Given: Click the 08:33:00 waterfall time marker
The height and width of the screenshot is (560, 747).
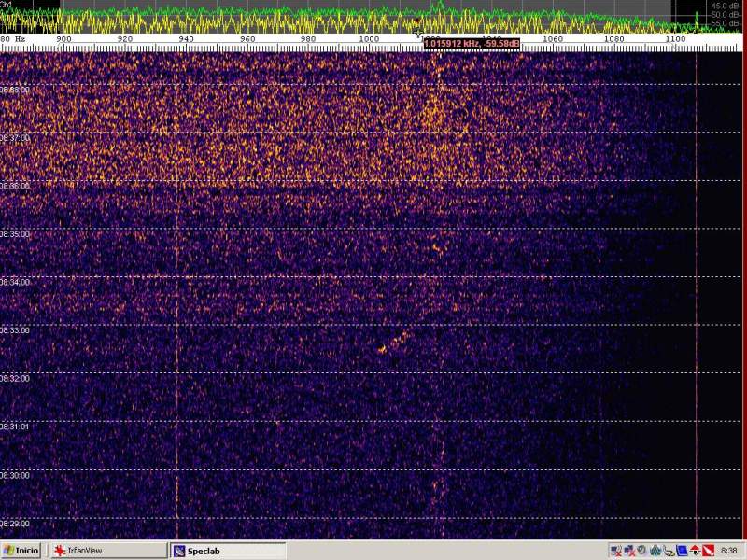Looking at the screenshot, I should point(15,330).
